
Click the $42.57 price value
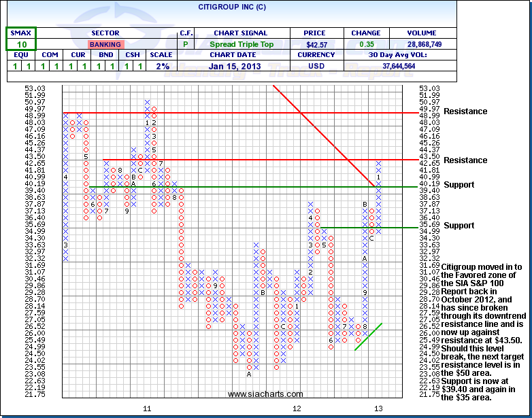tap(316, 44)
